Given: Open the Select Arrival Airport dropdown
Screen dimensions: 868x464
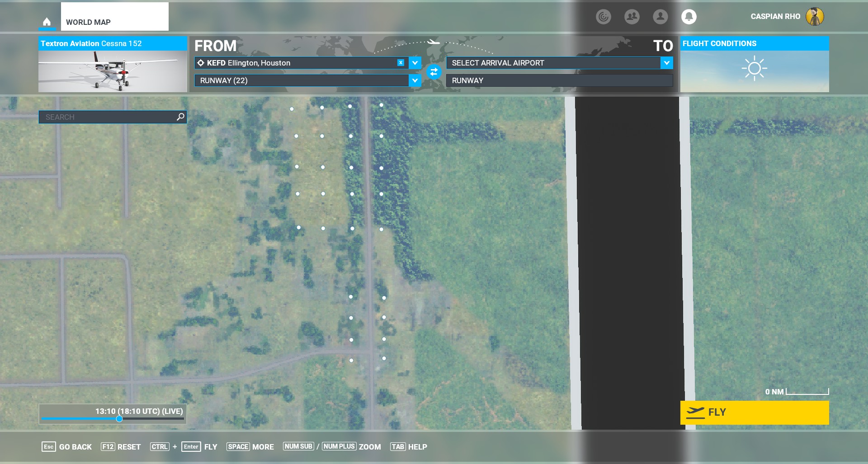Looking at the screenshot, I should pos(666,63).
